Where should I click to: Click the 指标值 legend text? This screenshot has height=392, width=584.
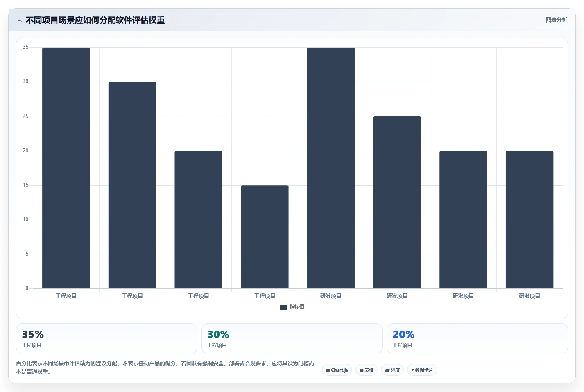click(x=297, y=307)
